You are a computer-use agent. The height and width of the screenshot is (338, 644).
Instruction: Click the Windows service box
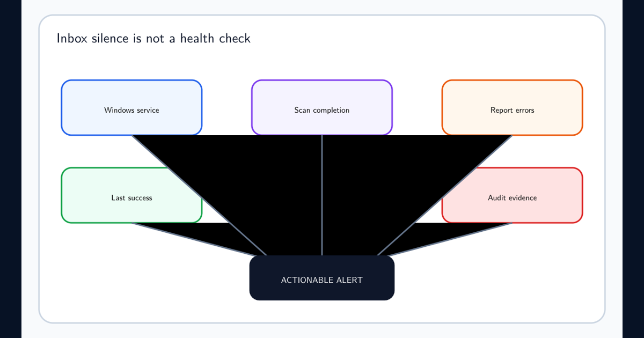click(x=131, y=107)
